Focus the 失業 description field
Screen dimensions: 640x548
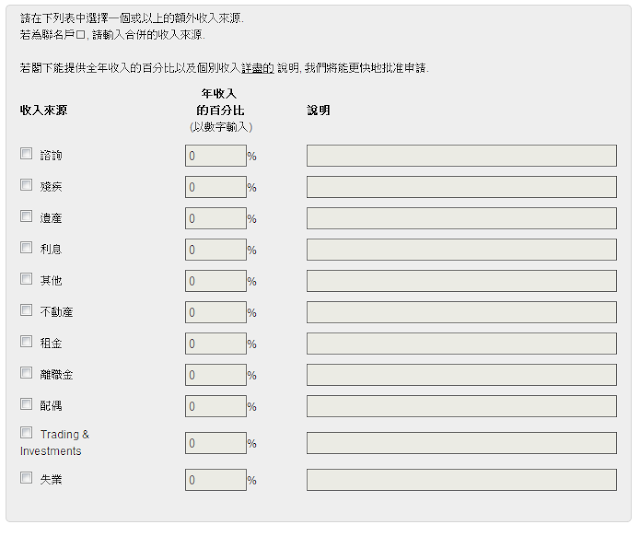pyautogui.click(x=461, y=480)
